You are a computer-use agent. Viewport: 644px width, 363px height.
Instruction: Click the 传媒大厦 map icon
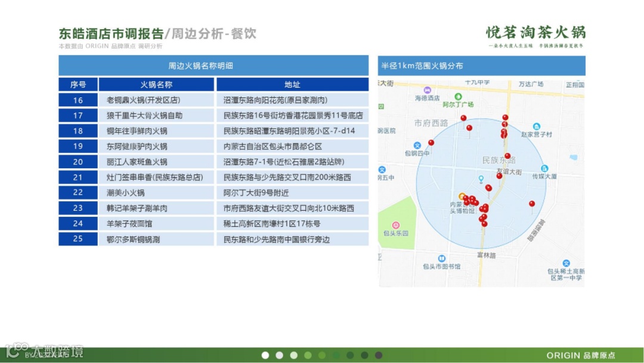(544, 168)
